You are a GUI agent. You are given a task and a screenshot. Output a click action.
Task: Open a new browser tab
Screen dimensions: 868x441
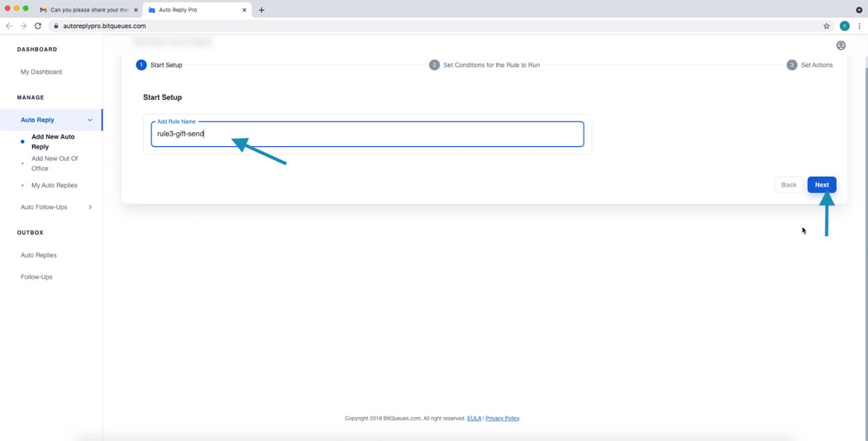[261, 10]
